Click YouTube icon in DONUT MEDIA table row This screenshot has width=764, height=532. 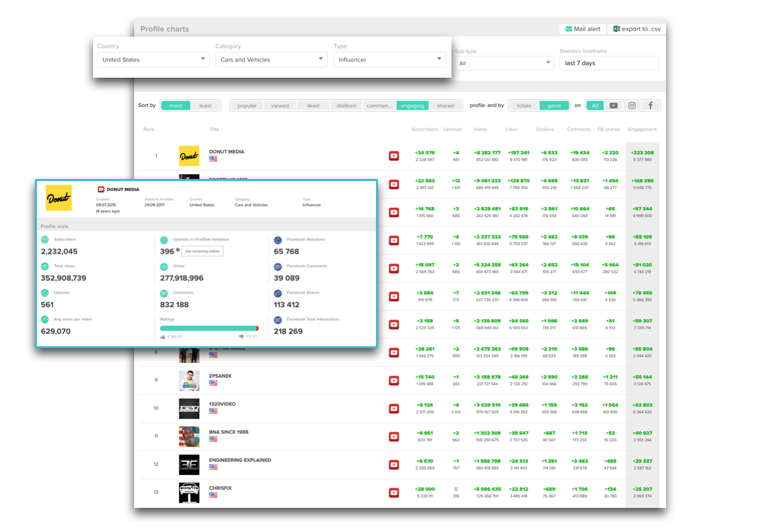pyautogui.click(x=394, y=156)
